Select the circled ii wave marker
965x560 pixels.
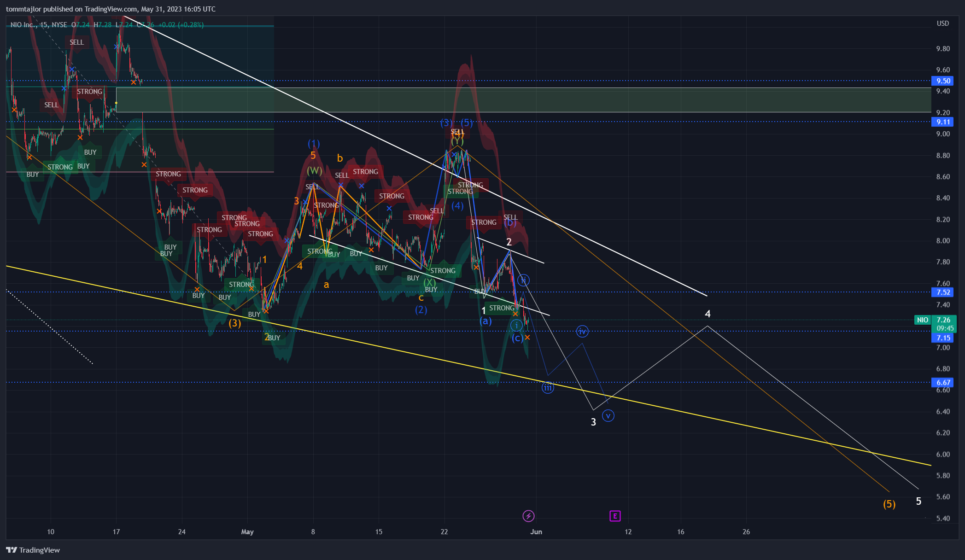click(523, 280)
